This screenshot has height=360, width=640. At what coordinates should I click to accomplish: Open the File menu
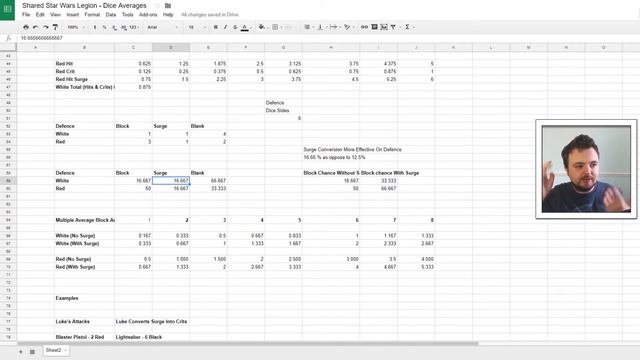(x=26, y=15)
